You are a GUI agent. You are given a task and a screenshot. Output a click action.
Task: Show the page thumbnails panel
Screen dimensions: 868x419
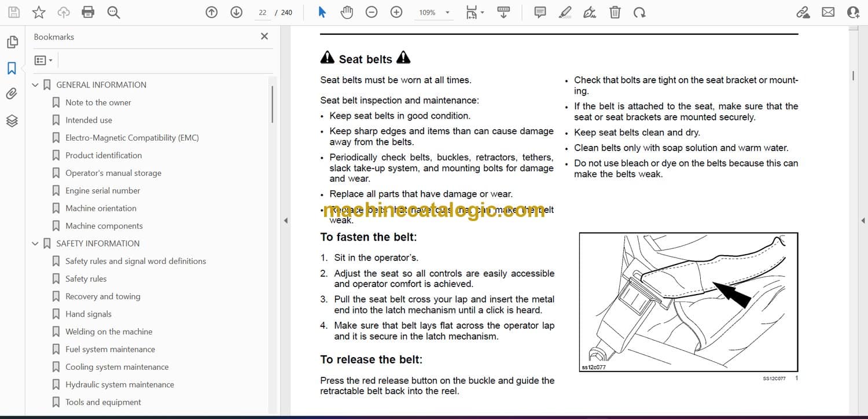tap(12, 42)
